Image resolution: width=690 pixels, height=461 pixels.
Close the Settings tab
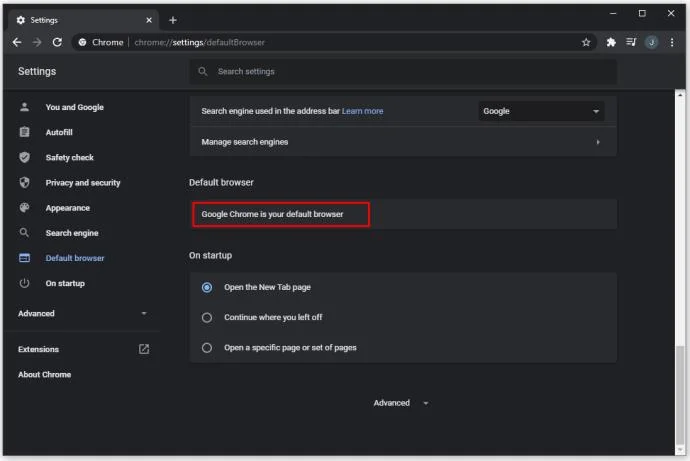tap(149, 20)
